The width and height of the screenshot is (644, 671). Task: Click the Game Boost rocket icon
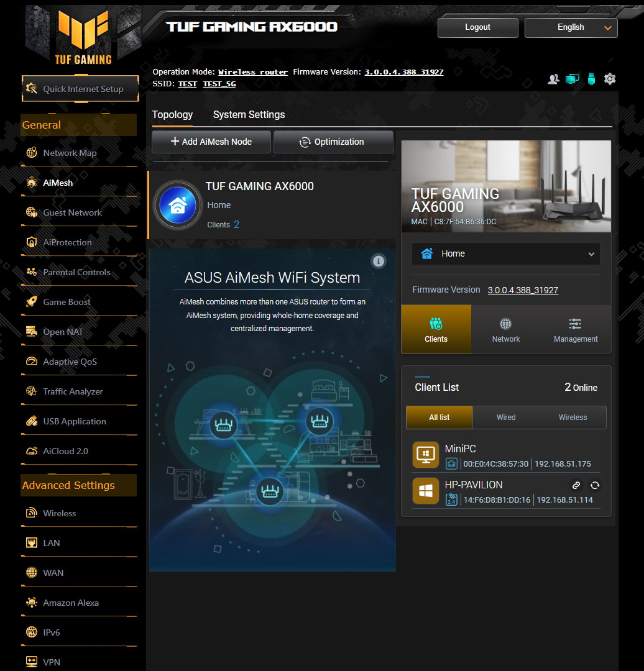[x=32, y=302]
